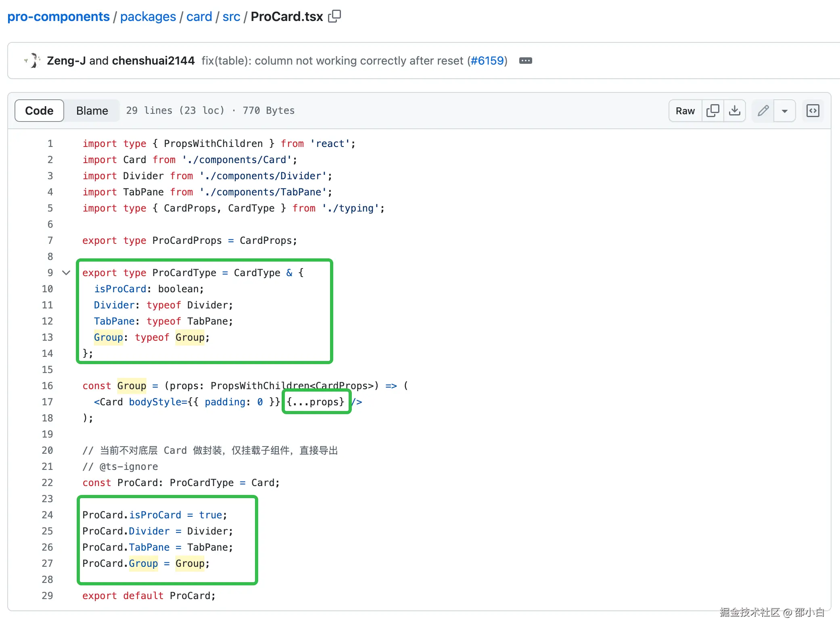Copy file path icon next to ProCard.tsx
The height and width of the screenshot is (633, 840).
coord(334,17)
